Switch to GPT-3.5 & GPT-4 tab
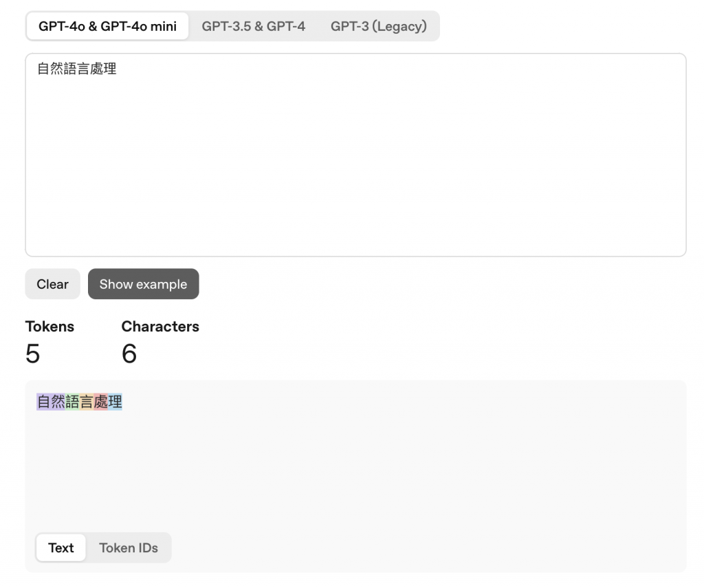Image resolution: width=704 pixels, height=588 pixels. pos(253,26)
